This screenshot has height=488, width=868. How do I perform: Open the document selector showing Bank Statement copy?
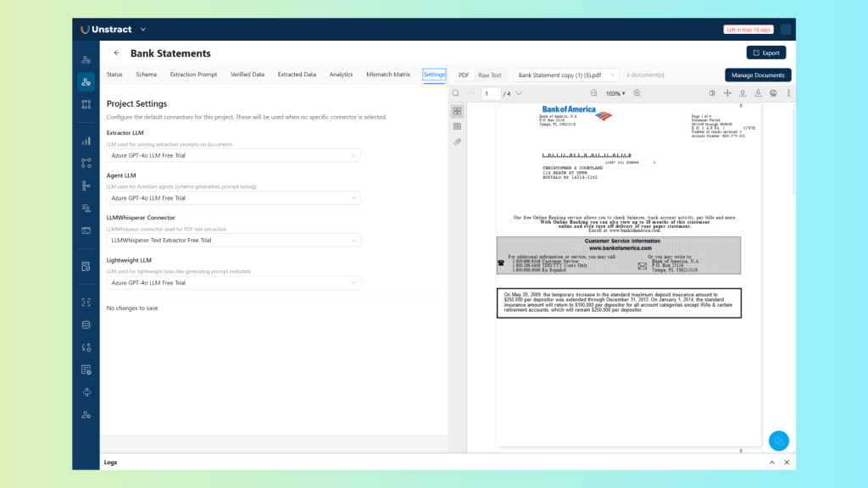coord(565,75)
